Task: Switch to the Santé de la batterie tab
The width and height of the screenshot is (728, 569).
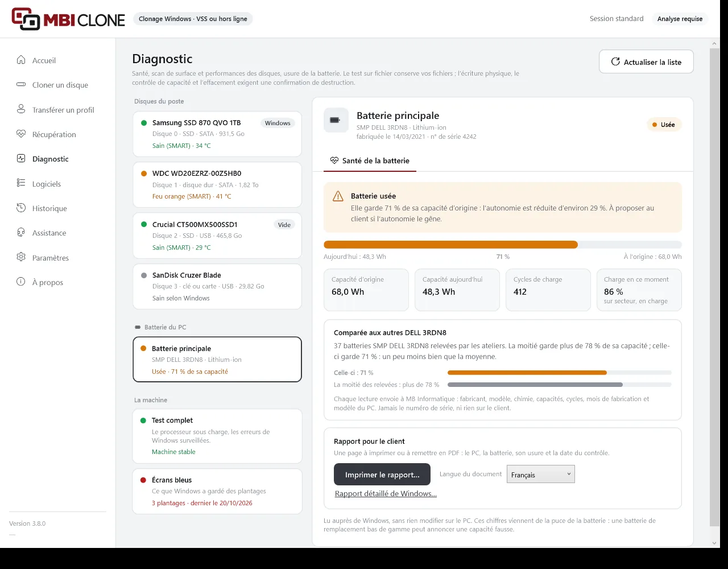Action: click(x=370, y=160)
